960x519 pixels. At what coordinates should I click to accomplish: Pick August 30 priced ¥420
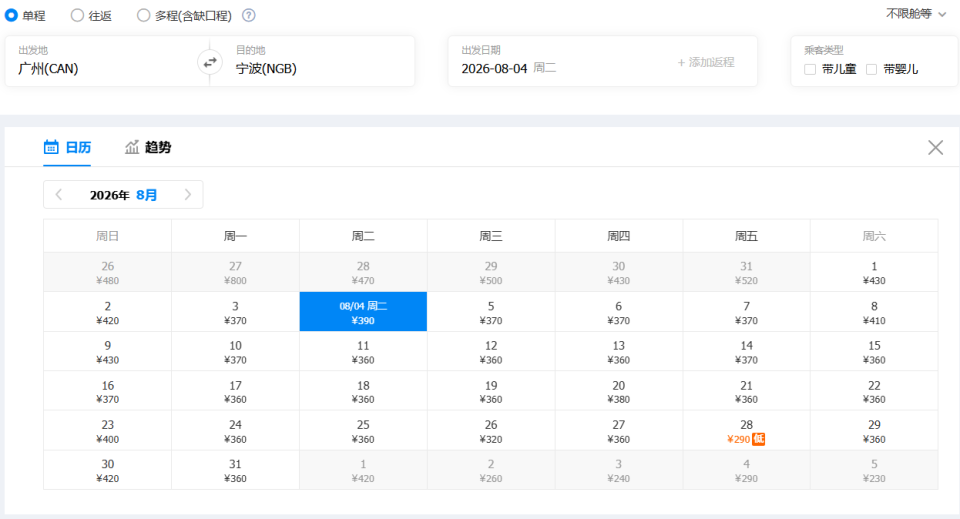108,471
